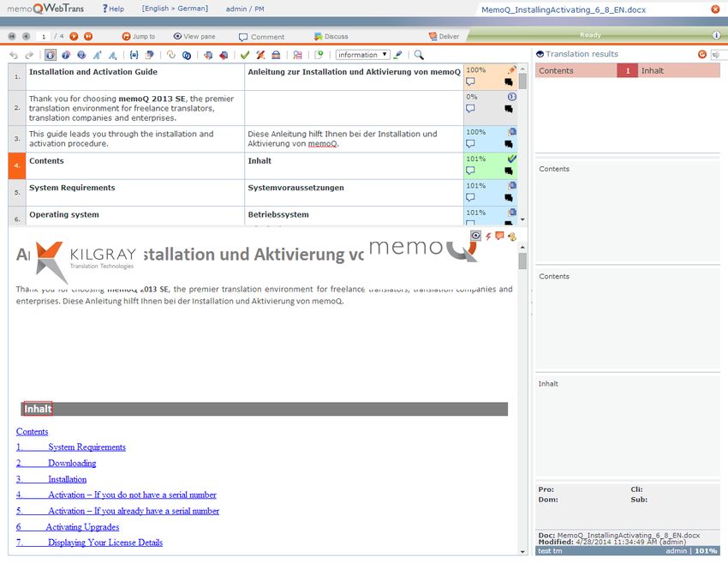
Task: Toggle Underline formatting in the toolbar
Action: pos(81,55)
